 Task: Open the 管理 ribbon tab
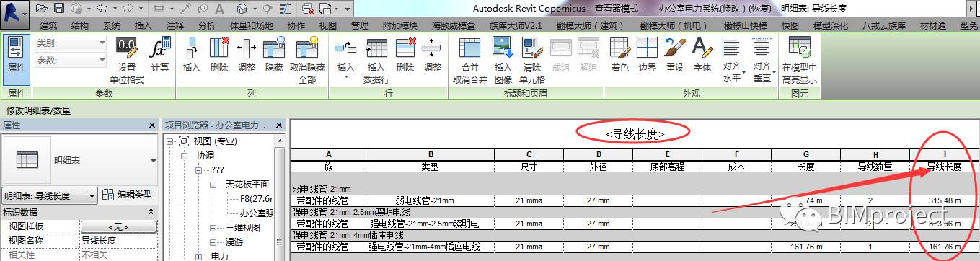(x=359, y=25)
